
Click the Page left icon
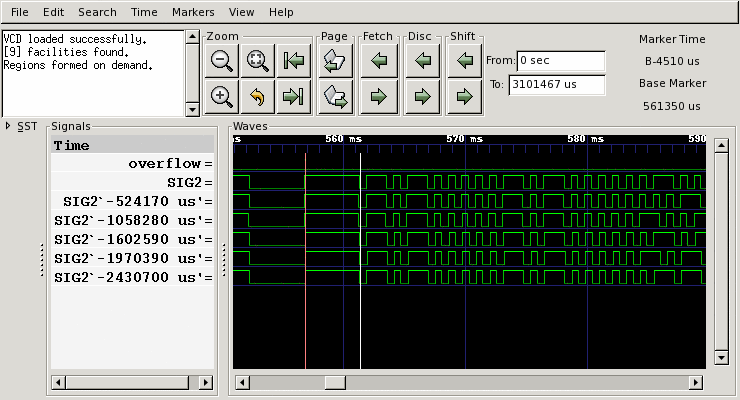pyautogui.click(x=335, y=60)
